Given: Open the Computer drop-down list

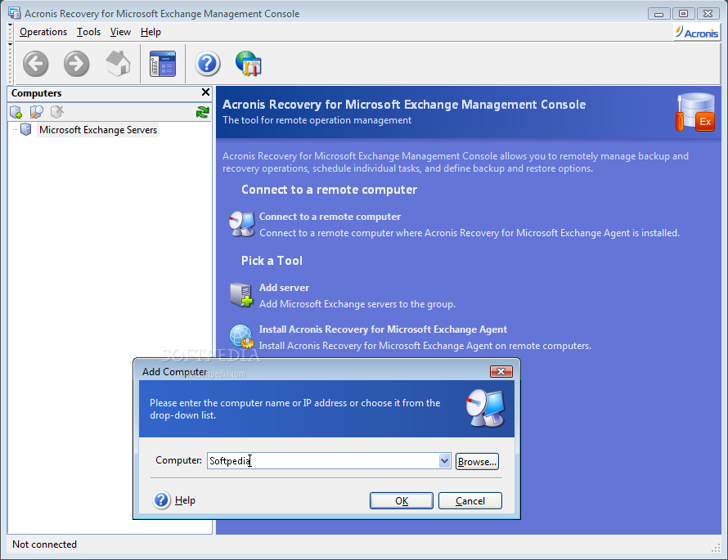Looking at the screenshot, I should coord(444,461).
